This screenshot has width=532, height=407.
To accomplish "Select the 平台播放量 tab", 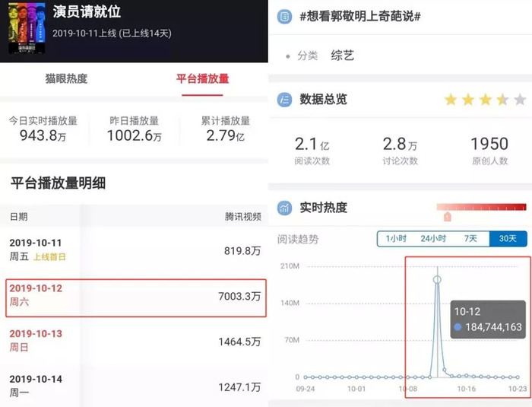I will [x=203, y=79].
